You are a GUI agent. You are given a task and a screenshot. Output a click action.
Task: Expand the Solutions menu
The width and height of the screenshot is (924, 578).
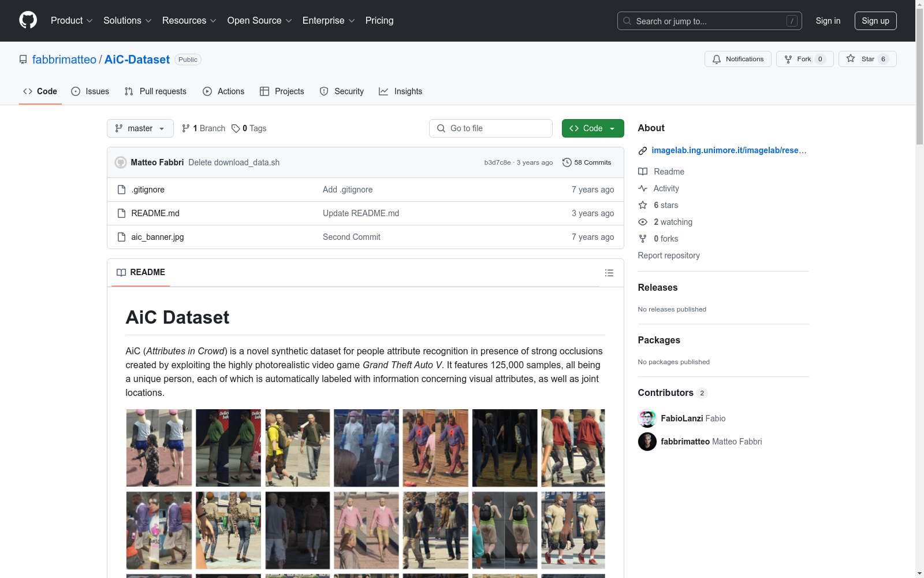(128, 21)
